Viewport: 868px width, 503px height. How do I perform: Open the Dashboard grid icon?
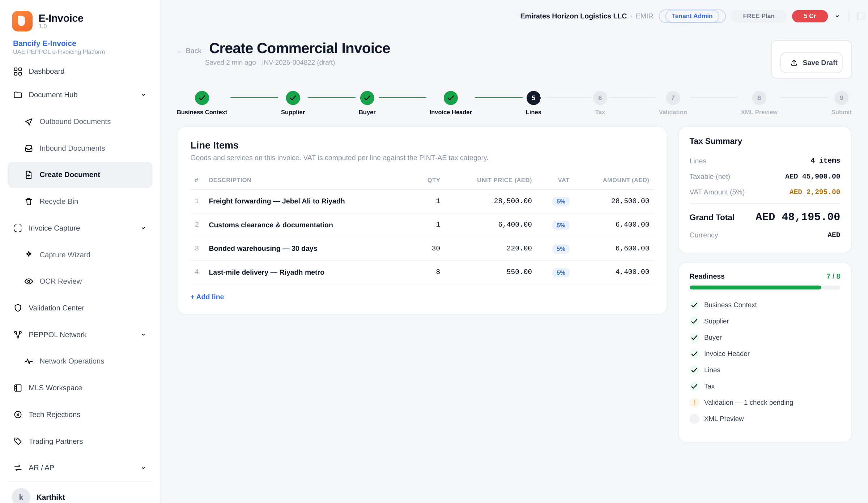tap(18, 72)
